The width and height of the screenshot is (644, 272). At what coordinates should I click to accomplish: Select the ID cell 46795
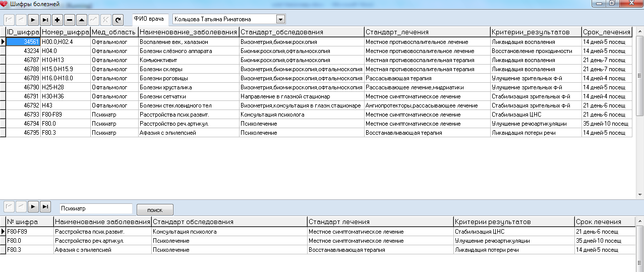(x=23, y=133)
